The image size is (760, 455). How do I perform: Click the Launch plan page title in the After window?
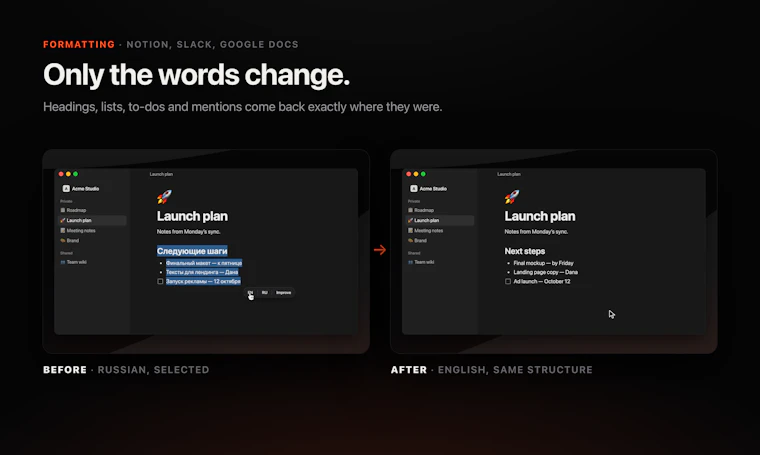539,216
